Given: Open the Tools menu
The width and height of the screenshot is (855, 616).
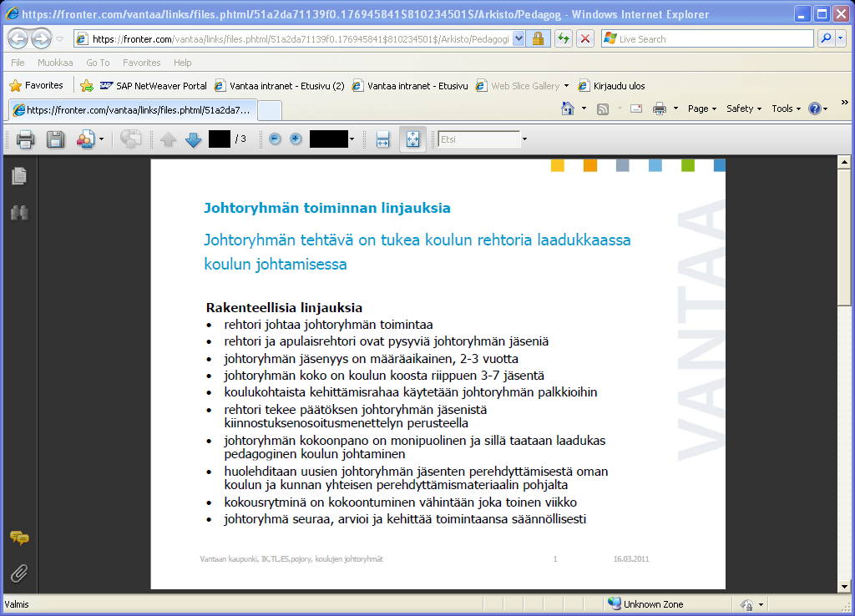Looking at the screenshot, I should (786, 109).
